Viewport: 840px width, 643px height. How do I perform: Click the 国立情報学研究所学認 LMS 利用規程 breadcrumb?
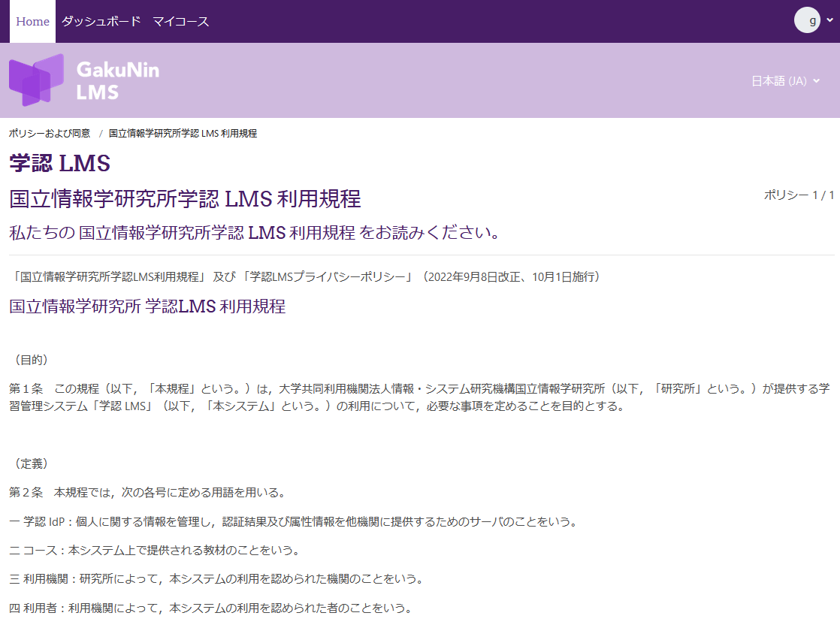pyautogui.click(x=183, y=133)
